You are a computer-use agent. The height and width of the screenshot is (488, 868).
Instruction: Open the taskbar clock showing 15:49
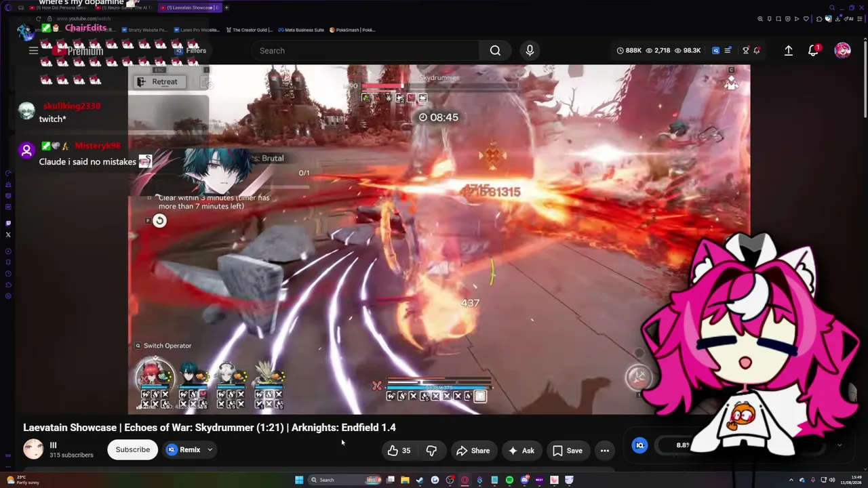point(850,480)
